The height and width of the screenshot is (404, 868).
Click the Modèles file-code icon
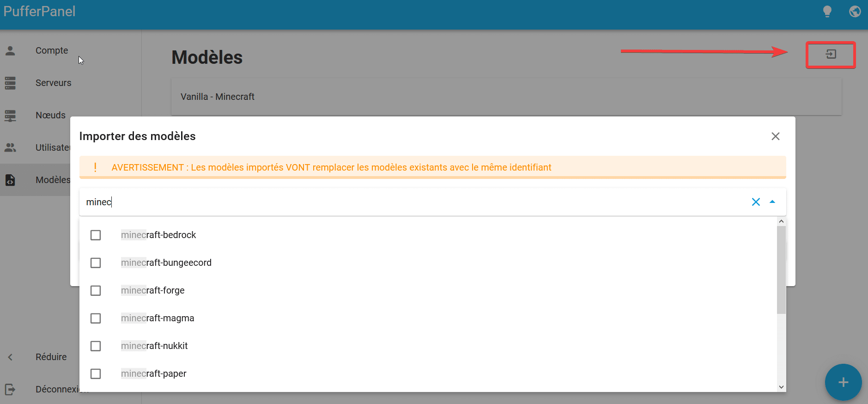[x=10, y=180]
